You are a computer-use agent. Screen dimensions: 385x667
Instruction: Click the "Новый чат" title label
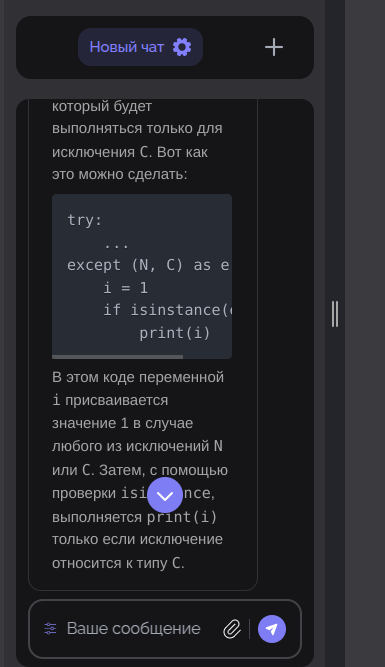click(126, 47)
